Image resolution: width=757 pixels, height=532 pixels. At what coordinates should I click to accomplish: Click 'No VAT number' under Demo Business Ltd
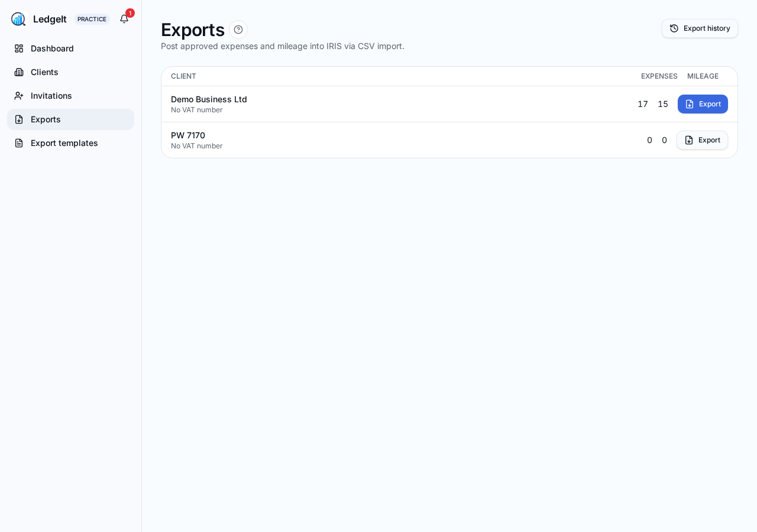(197, 110)
